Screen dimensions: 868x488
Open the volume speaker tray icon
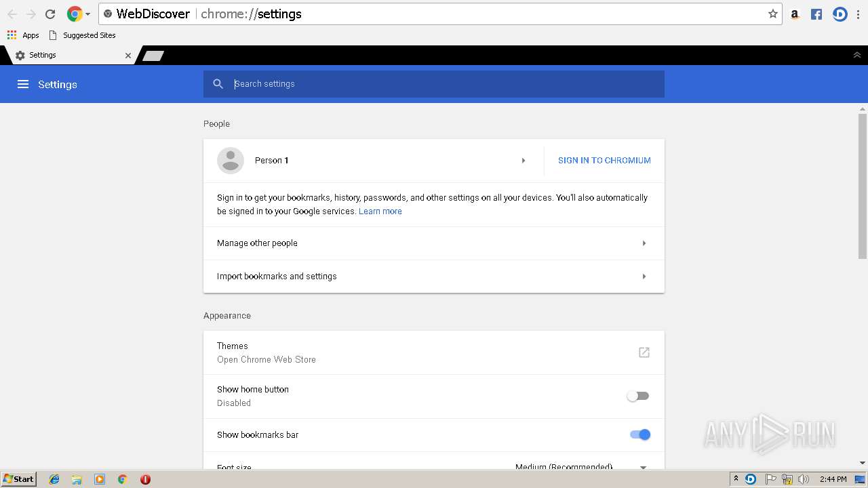click(x=804, y=479)
